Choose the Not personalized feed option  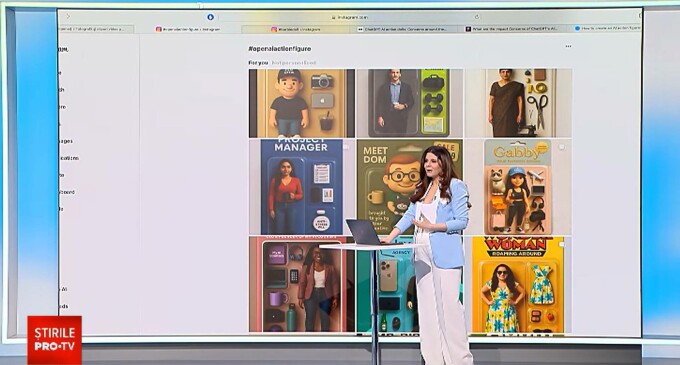pos(294,63)
